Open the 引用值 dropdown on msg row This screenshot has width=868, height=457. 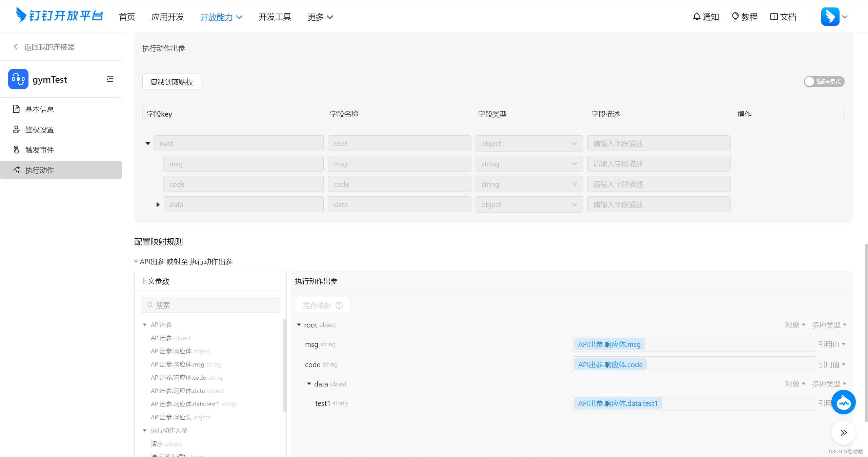[832, 344]
